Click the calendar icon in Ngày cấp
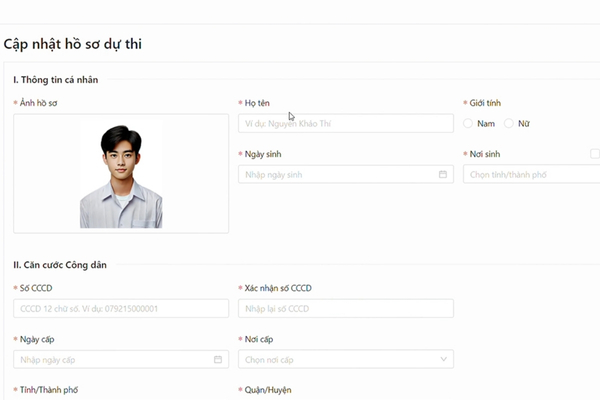The image size is (600, 400). [x=218, y=359]
